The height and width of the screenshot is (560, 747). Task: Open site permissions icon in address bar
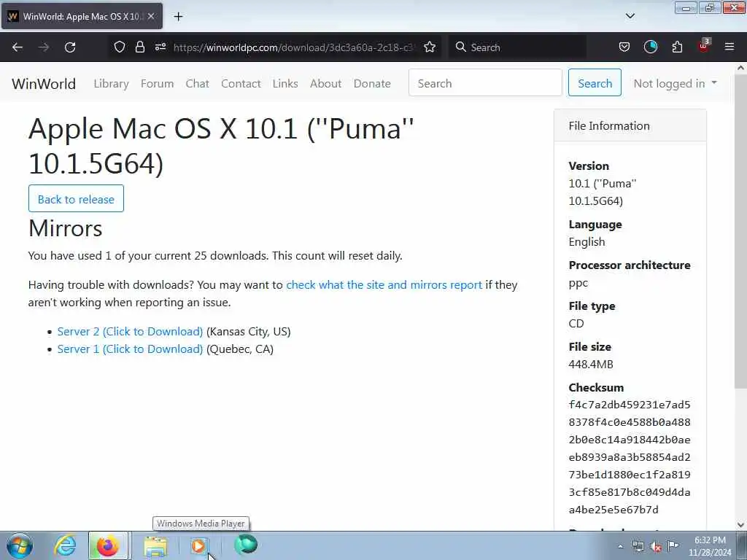click(160, 47)
